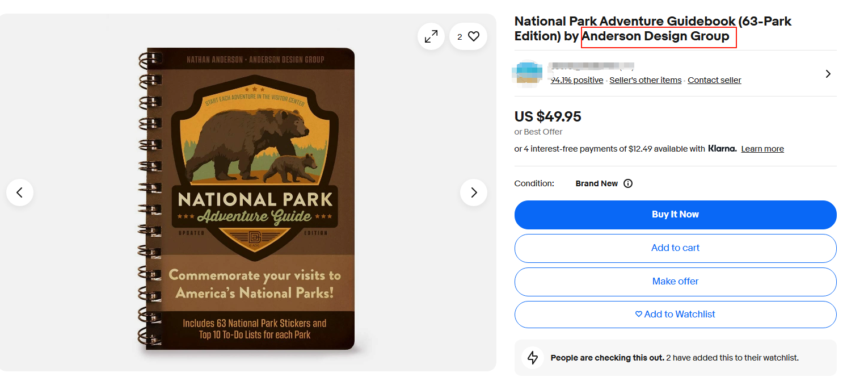The height and width of the screenshot is (381, 868).
Task: Click Anderson Design Group in the title
Action: [656, 36]
